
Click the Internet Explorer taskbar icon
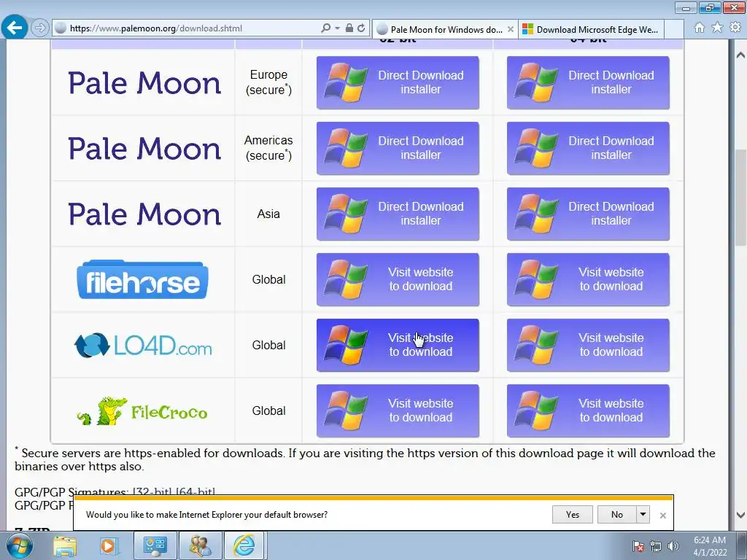(244, 545)
